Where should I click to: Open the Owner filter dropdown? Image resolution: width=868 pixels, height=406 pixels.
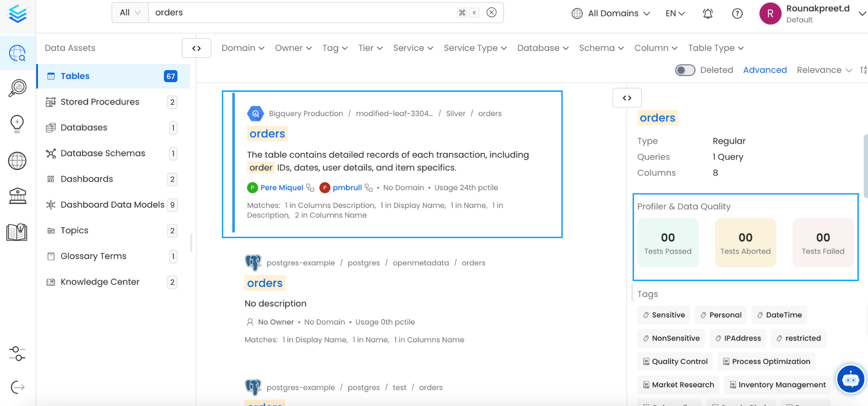(293, 48)
